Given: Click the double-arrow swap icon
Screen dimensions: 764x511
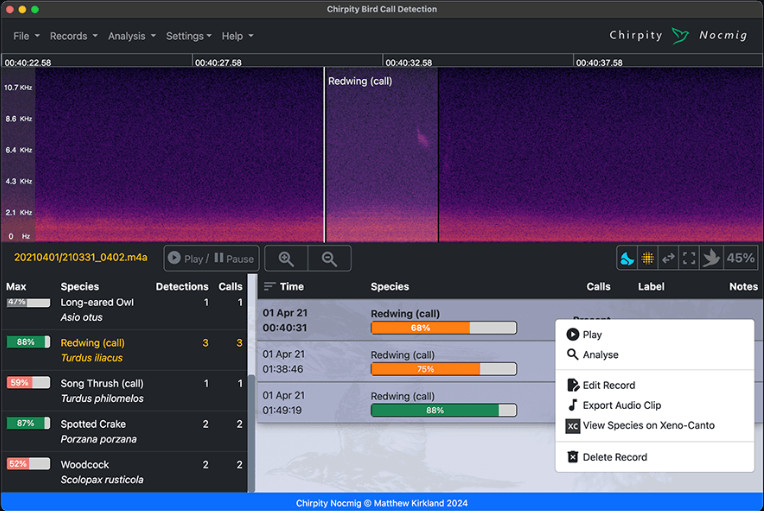Looking at the screenshot, I should pos(668,258).
